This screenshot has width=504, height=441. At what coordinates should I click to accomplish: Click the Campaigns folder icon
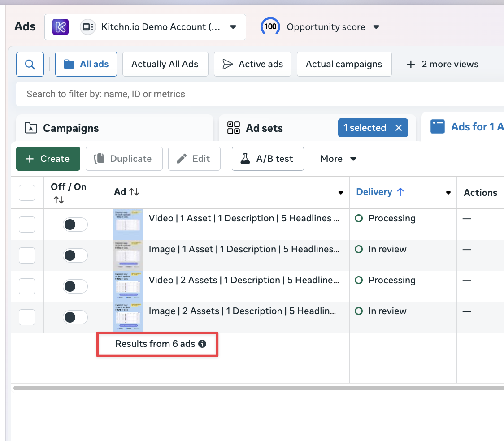click(x=31, y=128)
